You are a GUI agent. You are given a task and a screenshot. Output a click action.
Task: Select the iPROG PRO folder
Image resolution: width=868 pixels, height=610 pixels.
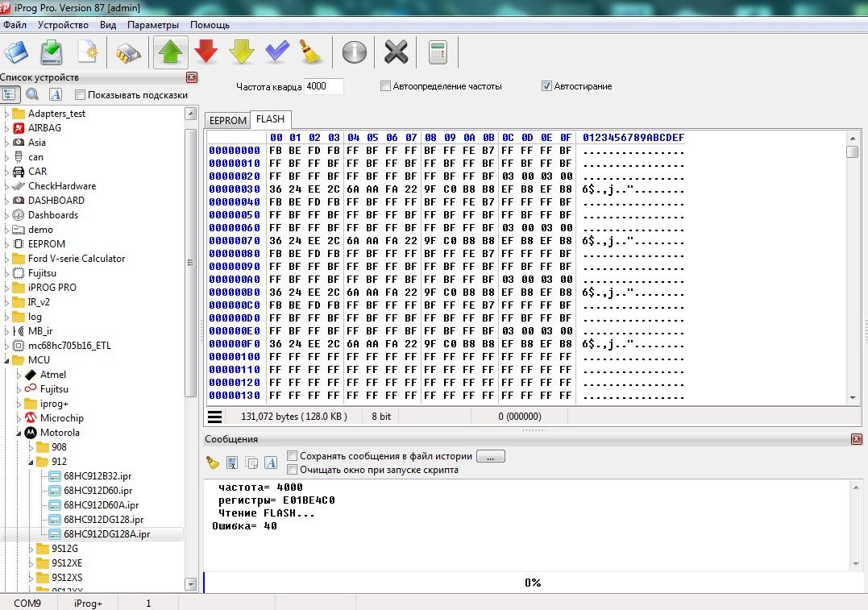tap(52, 288)
